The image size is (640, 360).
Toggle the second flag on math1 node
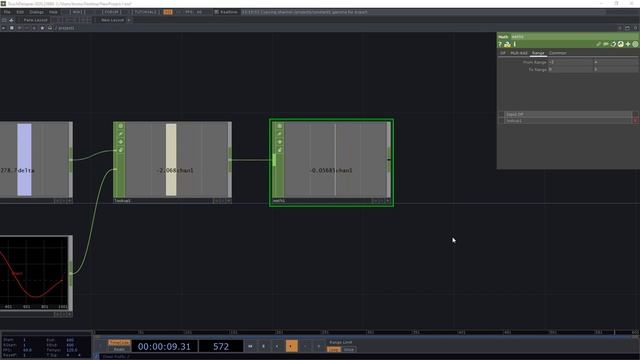pyautogui.click(x=280, y=134)
